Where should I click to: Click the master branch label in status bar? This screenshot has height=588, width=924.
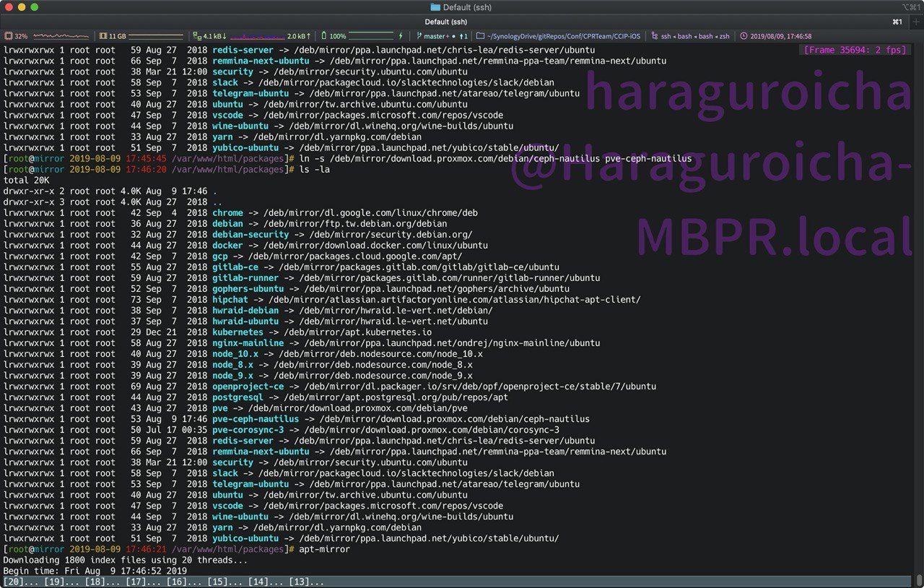pyautogui.click(x=436, y=36)
